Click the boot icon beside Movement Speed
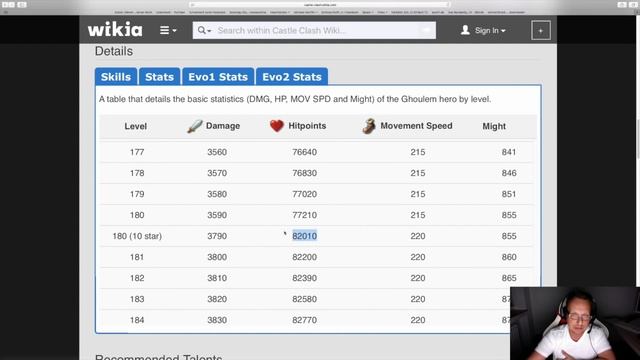The height and width of the screenshot is (360, 640). coord(369,126)
